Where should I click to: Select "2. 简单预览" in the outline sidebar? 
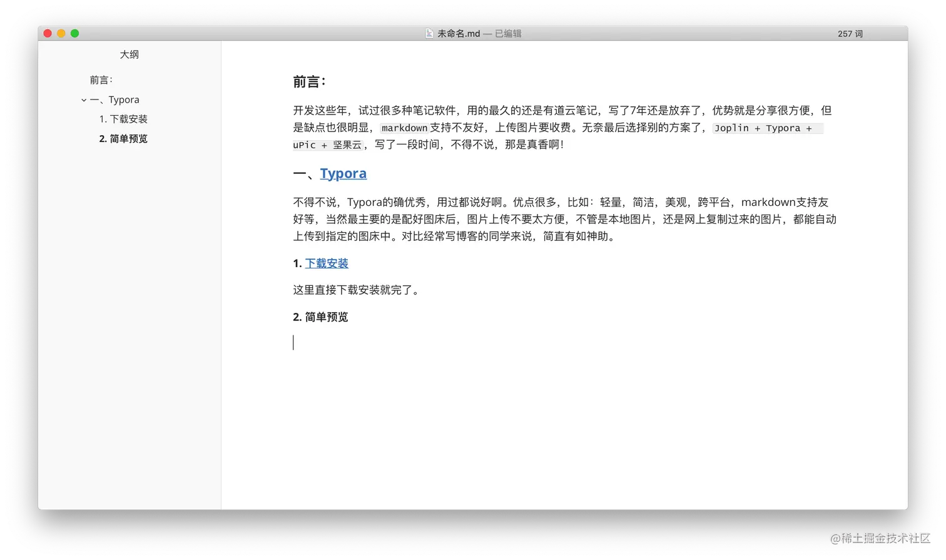123,139
